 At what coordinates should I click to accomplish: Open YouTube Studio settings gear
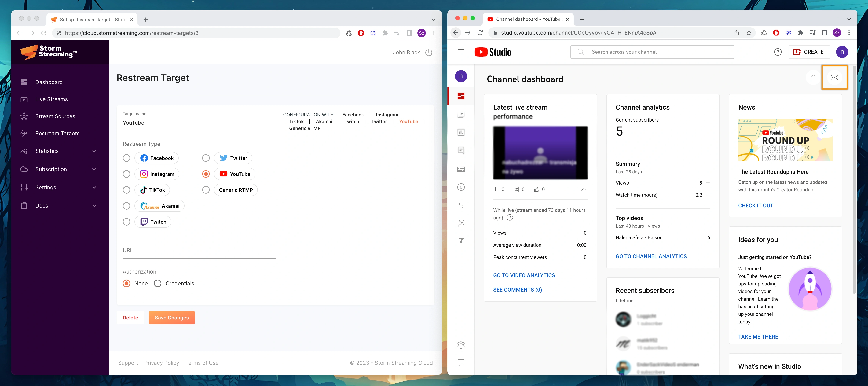pos(461,344)
